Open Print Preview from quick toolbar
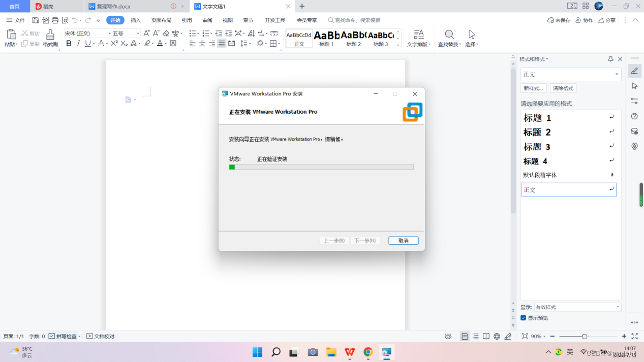 tap(65, 20)
